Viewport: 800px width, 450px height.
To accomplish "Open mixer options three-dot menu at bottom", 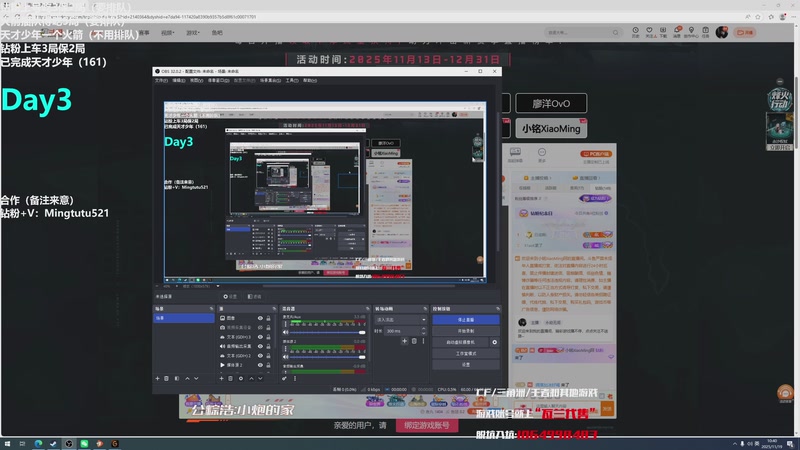I will 295,379.
